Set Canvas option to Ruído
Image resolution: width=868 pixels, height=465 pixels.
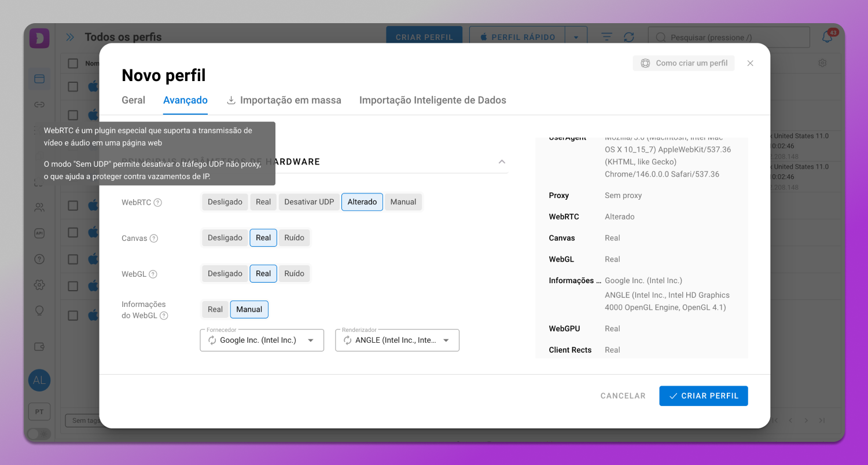(x=294, y=238)
